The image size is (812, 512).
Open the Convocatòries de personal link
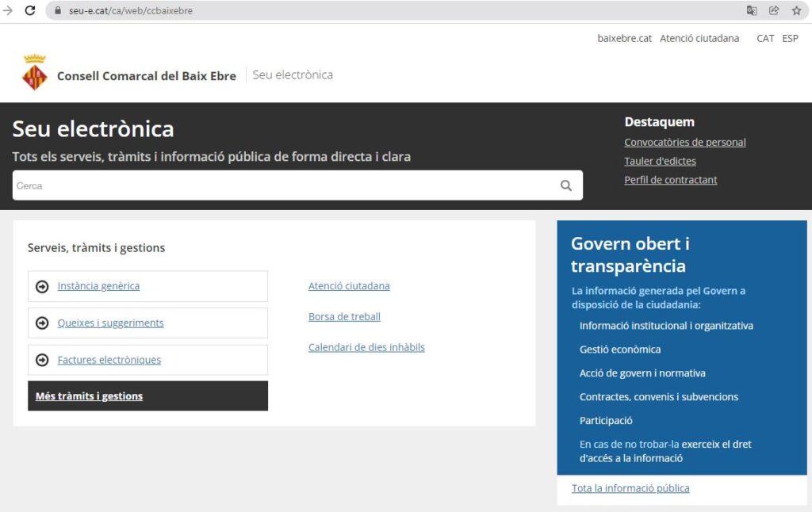point(685,143)
